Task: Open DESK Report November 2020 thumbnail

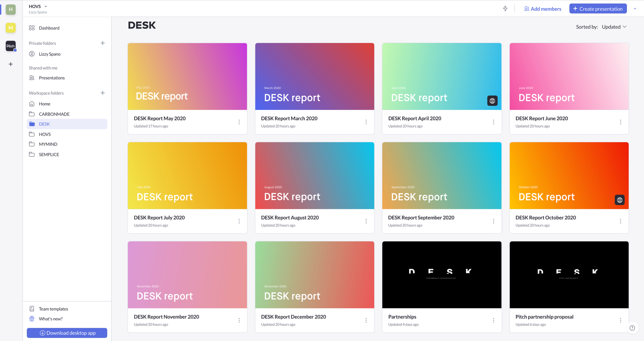Action: [x=187, y=275]
